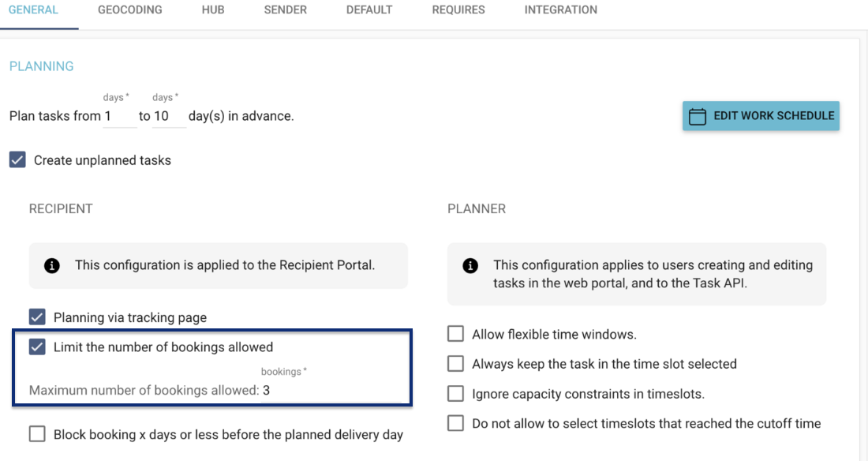The width and height of the screenshot is (868, 461).
Task: Click Edit Work Schedule button
Action: point(761,116)
